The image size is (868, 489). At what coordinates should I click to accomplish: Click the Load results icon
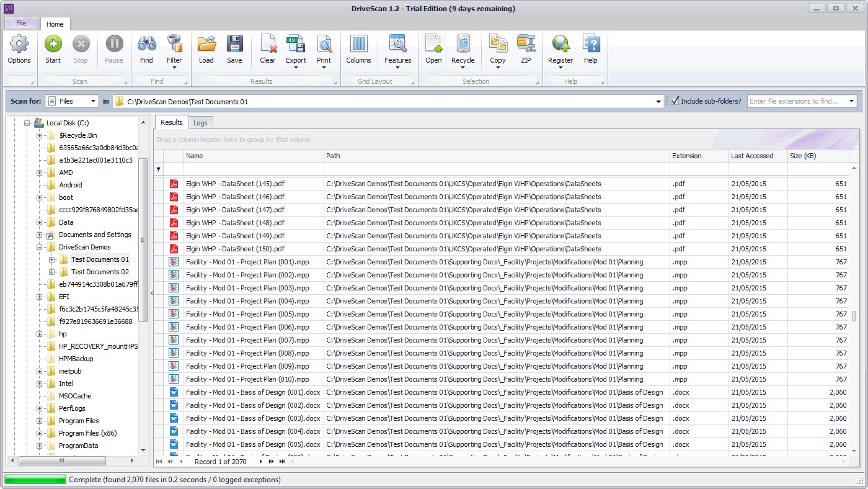coord(206,44)
